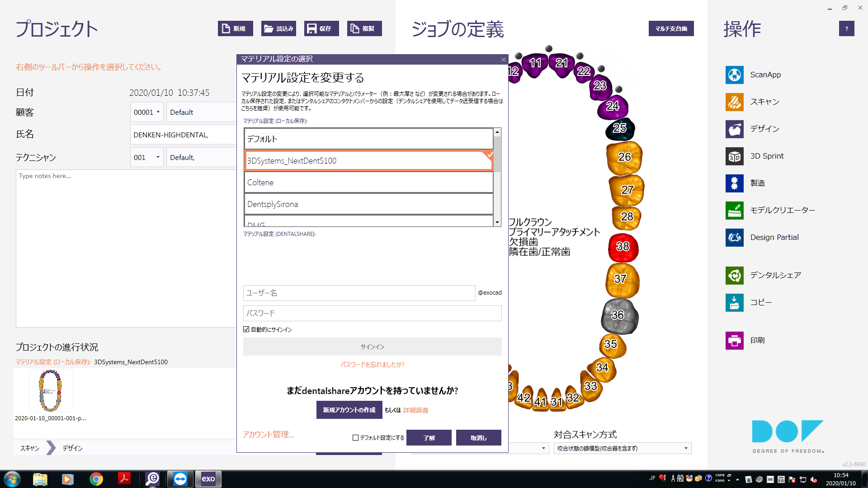Click the スキャン workflow step
868x488 pixels.
click(x=30, y=448)
